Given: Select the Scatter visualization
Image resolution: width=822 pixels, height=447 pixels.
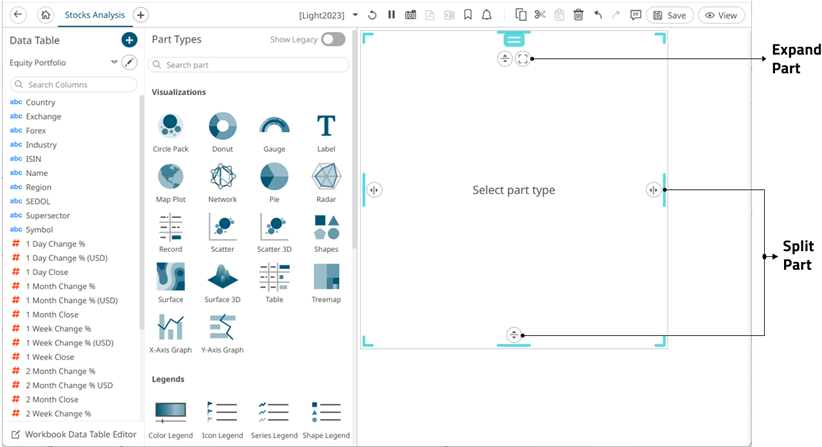Looking at the screenshot, I should (x=222, y=233).
